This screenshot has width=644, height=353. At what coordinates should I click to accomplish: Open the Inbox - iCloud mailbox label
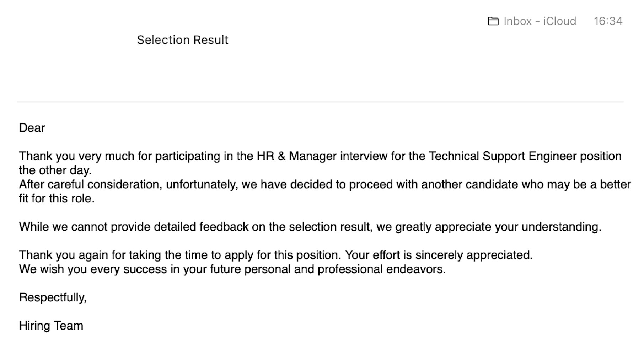[540, 21]
